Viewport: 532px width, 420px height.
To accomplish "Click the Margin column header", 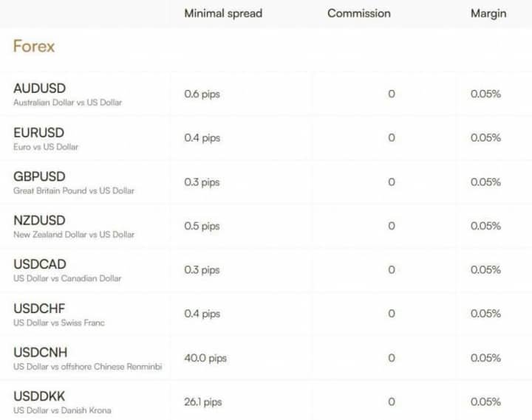I will (488, 13).
